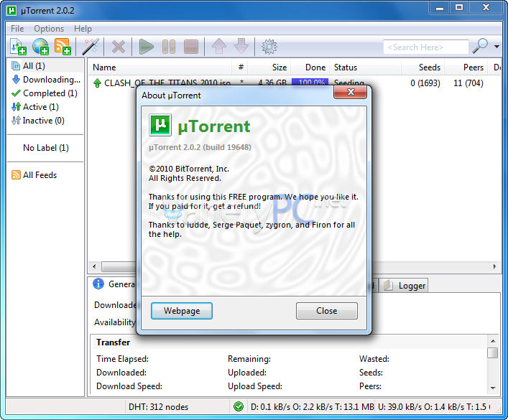
Task: Click the Add RSS Feed icon
Action: [x=63, y=47]
